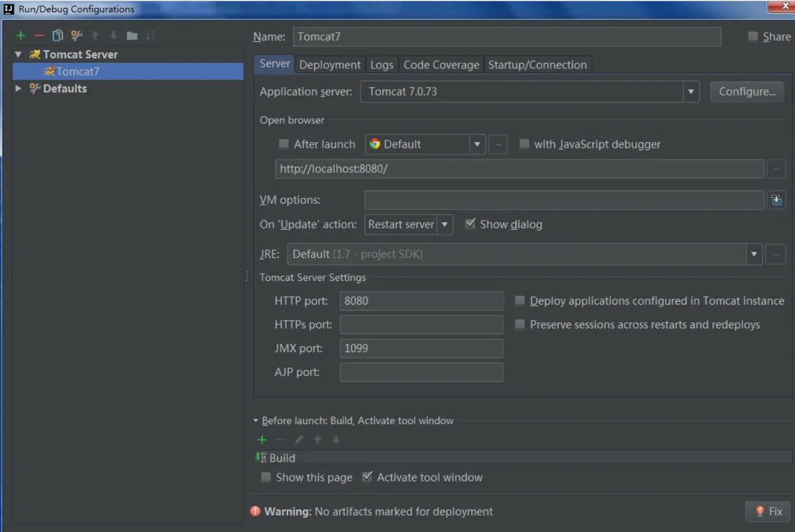Move configuration down arrow in left toolbar
This screenshot has height=532, width=795.
pyautogui.click(x=113, y=36)
